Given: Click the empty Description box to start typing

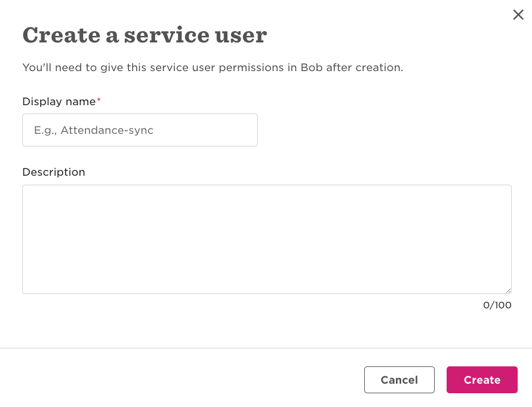Looking at the screenshot, I should point(266,239).
